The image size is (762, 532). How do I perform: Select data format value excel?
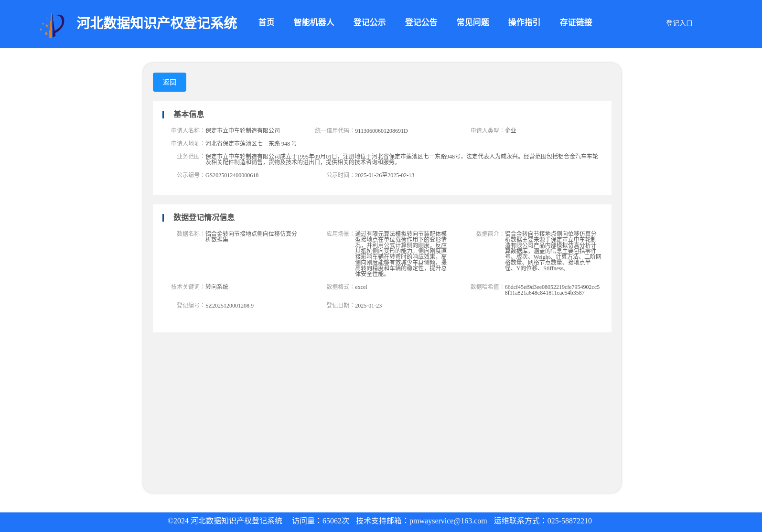pos(361,287)
